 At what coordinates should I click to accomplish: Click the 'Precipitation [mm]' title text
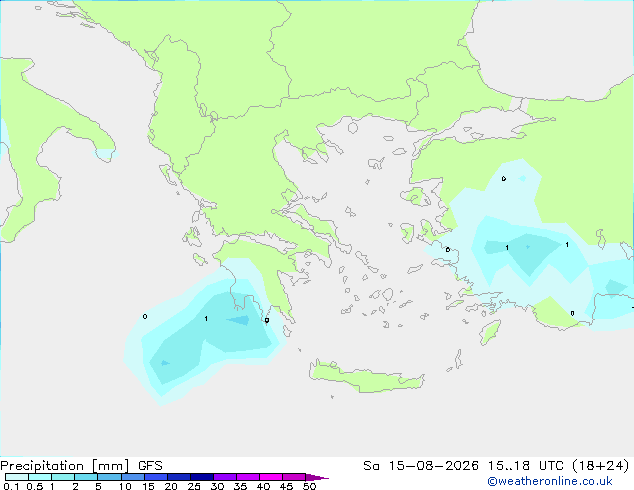pos(65,466)
